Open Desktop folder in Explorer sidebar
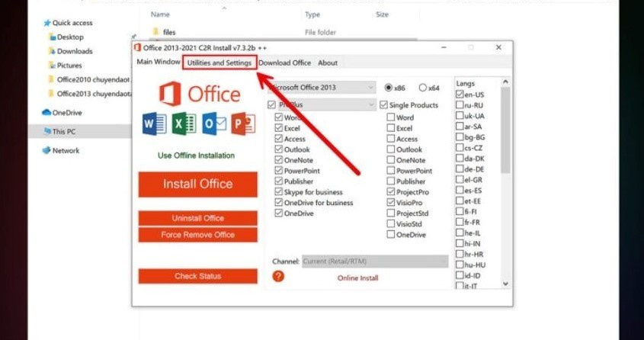Screen dimensions: 644x340 [66, 37]
